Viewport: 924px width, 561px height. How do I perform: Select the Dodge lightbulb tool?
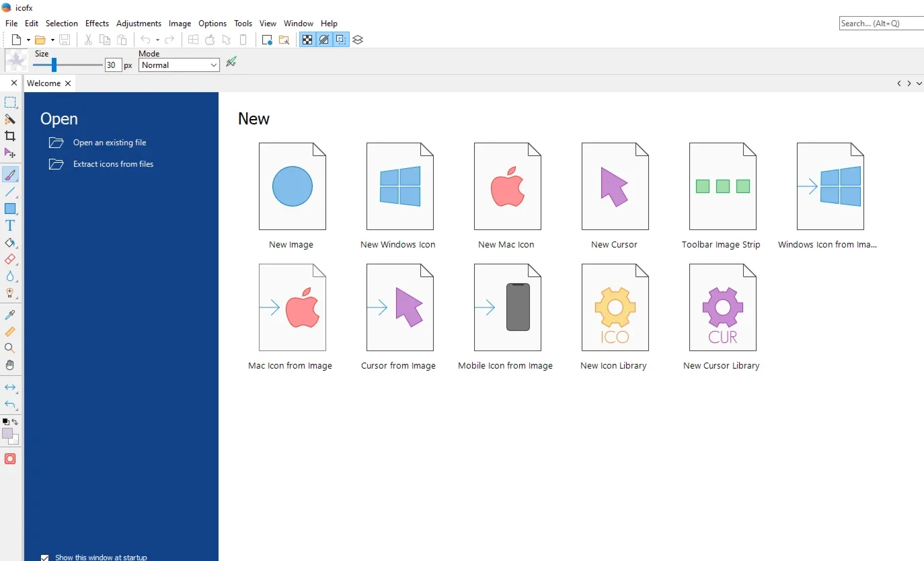click(10, 293)
